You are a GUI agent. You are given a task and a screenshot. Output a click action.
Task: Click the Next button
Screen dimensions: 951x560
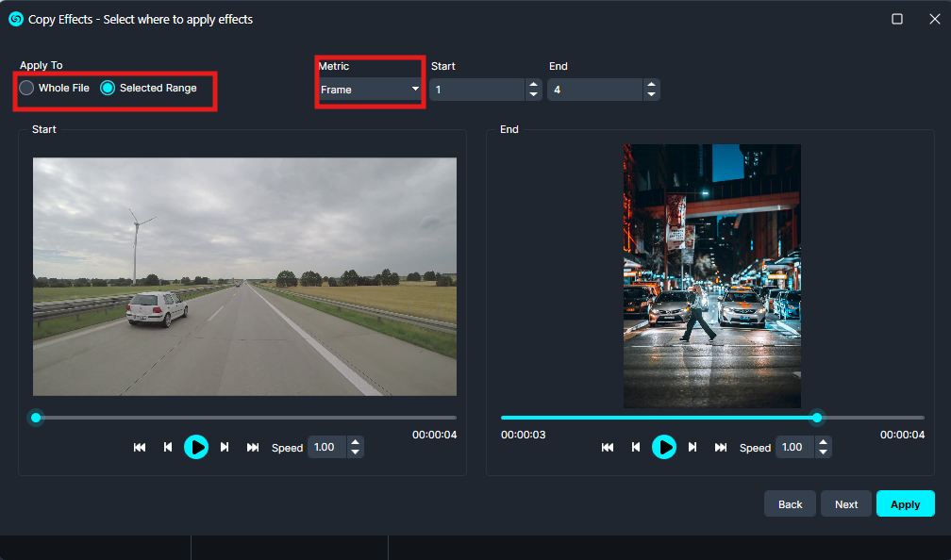pyautogui.click(x=846, y=504)
